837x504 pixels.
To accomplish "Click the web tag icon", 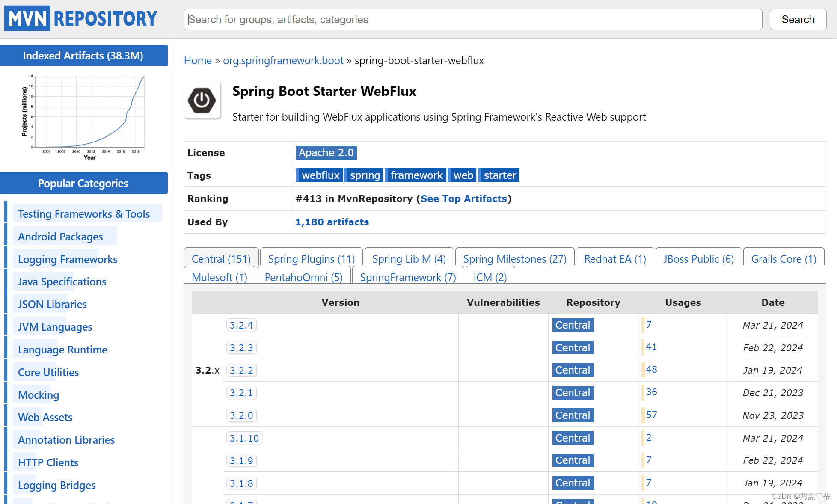I will click(x=463, y=175).
